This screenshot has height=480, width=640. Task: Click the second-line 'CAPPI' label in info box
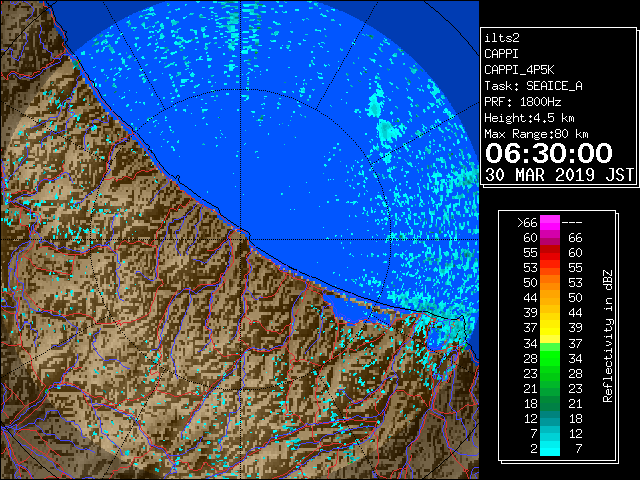501,54
